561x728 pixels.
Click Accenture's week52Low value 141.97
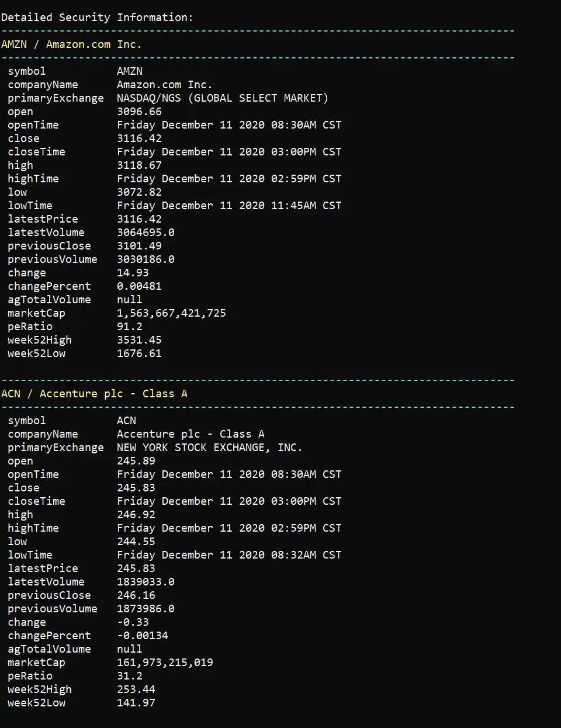136,703
